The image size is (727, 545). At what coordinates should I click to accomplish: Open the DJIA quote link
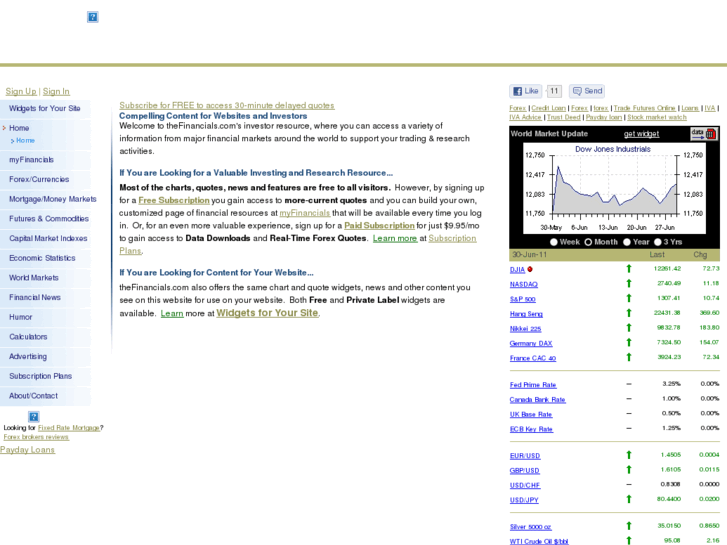(517, 269)
